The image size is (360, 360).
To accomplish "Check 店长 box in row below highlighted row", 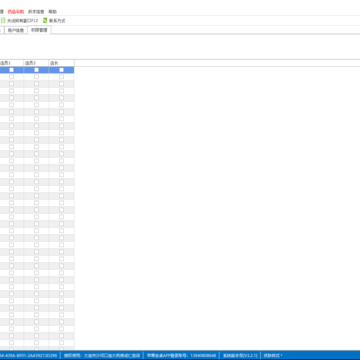I will (x=61, y=77).
